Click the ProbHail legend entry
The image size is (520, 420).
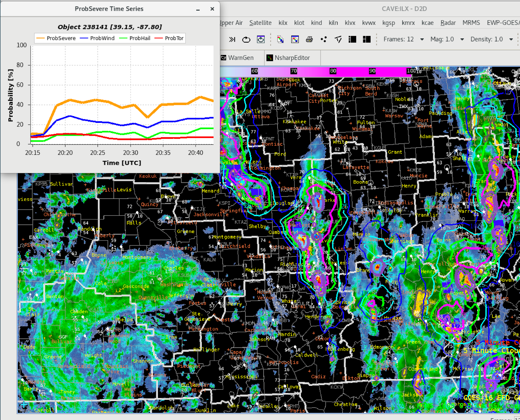pyautogui.click(x=135, y=38)
